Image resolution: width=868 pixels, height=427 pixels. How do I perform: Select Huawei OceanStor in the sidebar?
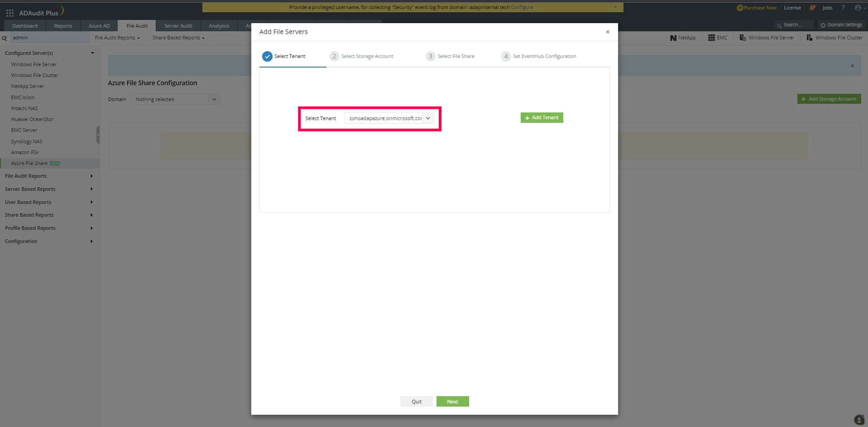(32, 119)
